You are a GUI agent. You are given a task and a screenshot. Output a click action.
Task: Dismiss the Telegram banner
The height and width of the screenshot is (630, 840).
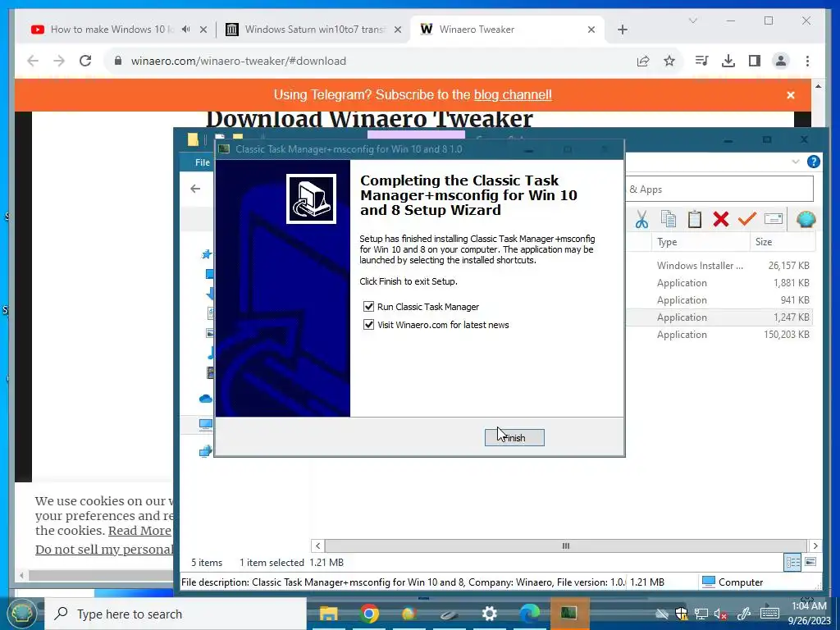(791, 95)
